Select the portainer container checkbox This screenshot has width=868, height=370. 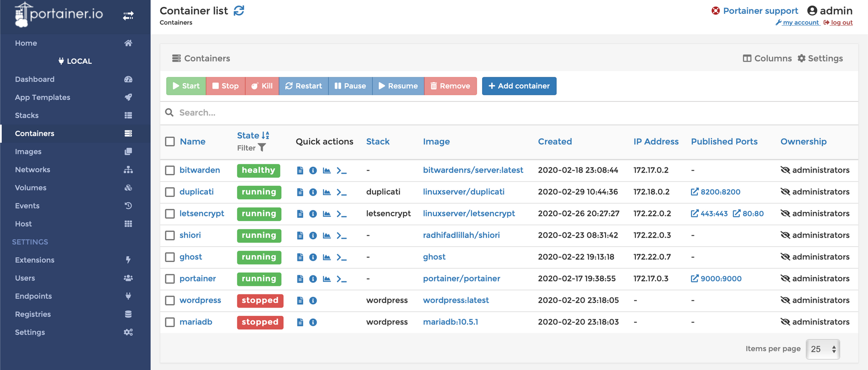(170, 279)
